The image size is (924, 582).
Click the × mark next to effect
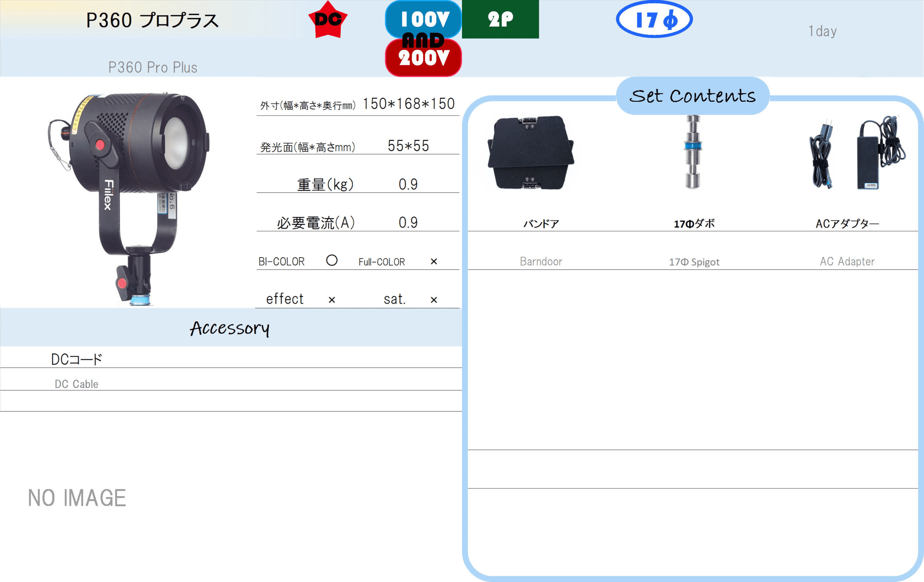point(332,300)
